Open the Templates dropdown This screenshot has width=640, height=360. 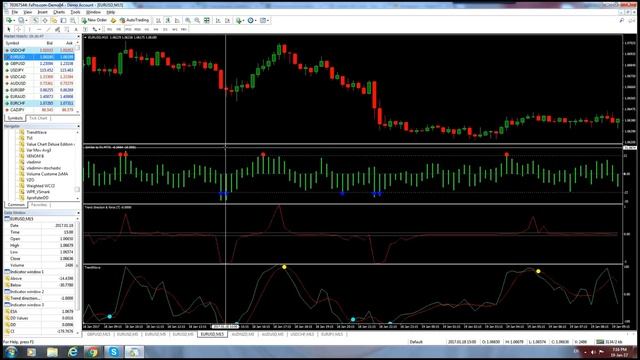click(264, 20)
